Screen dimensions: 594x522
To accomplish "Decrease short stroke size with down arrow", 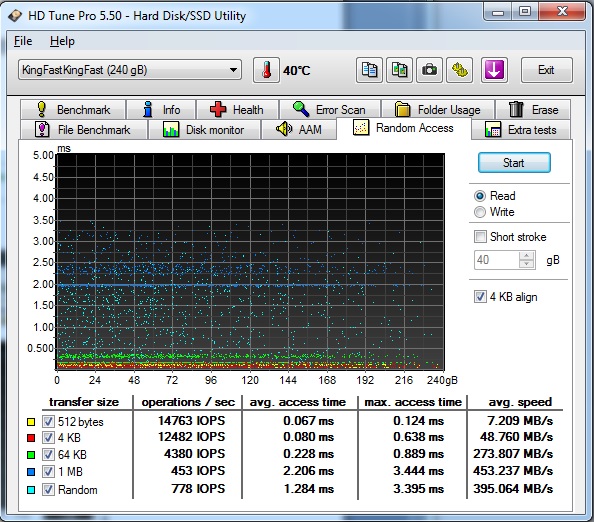I will pos(527,264).
